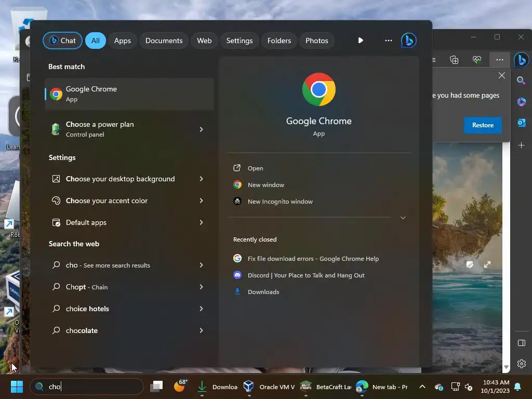The height and width of the screenshot is (399, 532).
Task: Expand Edge background image fullscreen arrow
Action: 487,264
